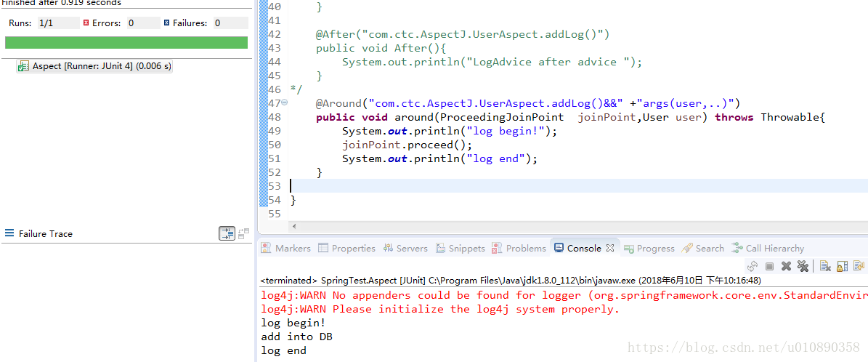The width and height of the screenshot is (868, 362).
Task: Click the 'add into DB' console output line
Action: click(296, 337)
